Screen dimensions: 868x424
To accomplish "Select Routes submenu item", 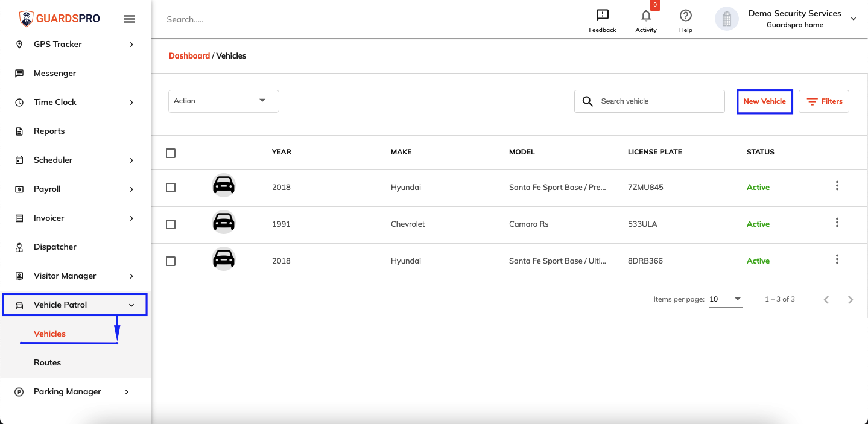I will 47,362.
